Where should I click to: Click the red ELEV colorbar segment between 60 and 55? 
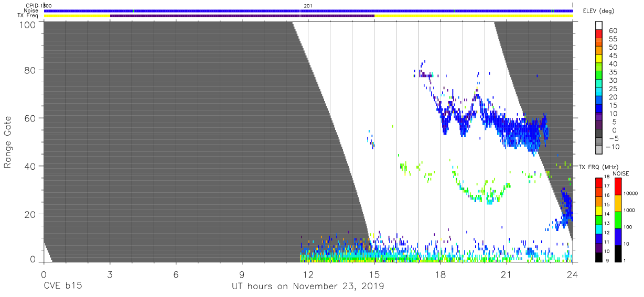pos(599,35)
